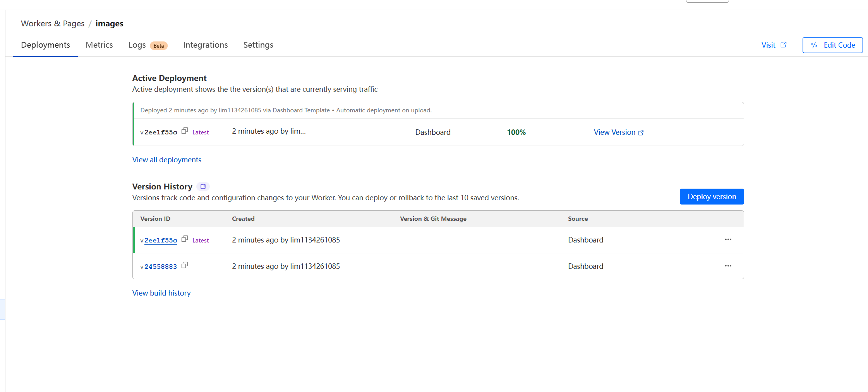This screenshot has height=392, width=868.
Task: Click View build history link
Action: pos(161,293)
